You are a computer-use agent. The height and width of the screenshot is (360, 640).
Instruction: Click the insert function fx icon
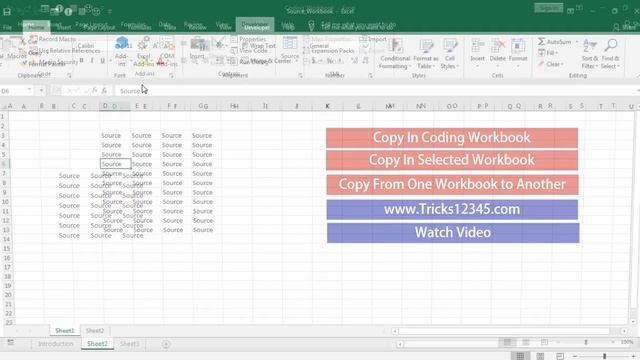(x=104, y=91)
